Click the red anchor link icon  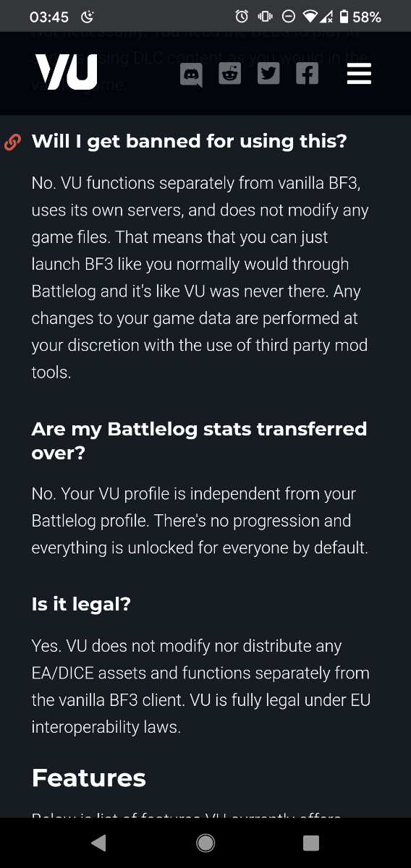pos(12,142)
